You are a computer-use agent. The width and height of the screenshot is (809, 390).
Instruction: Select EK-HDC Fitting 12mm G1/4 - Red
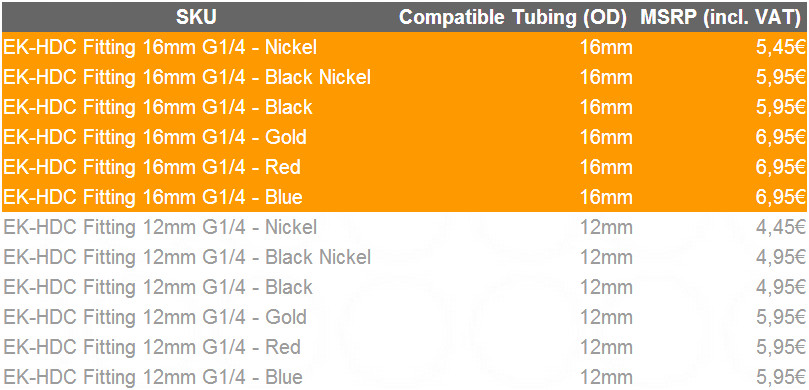[x=404, y=347]
